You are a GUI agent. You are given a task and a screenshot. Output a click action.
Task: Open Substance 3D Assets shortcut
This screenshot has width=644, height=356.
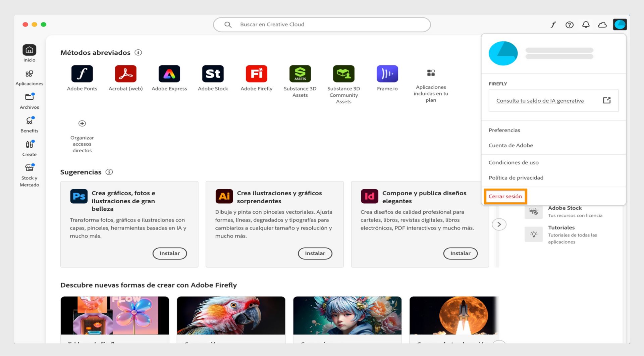click(x=300, y=74)
